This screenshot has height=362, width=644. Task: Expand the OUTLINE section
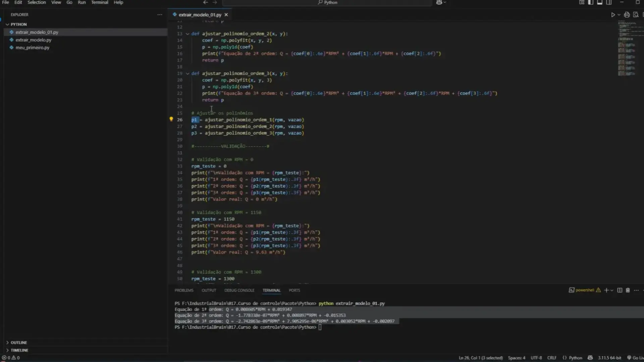tap(18, 343)
